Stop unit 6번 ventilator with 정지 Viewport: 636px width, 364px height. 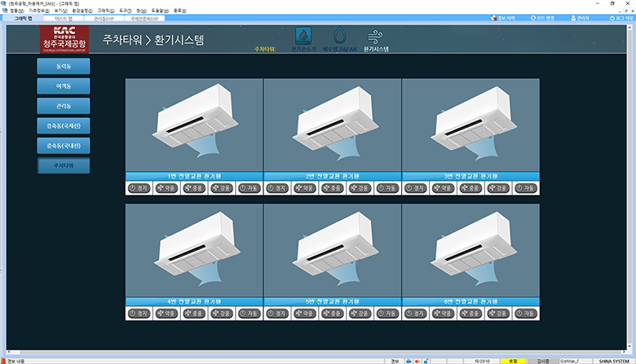pos(416,314)
